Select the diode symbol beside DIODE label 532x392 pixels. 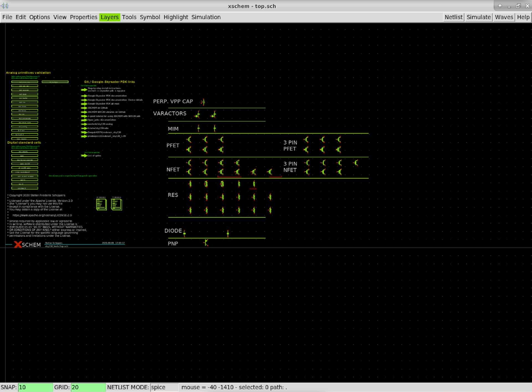pos(184,234)
